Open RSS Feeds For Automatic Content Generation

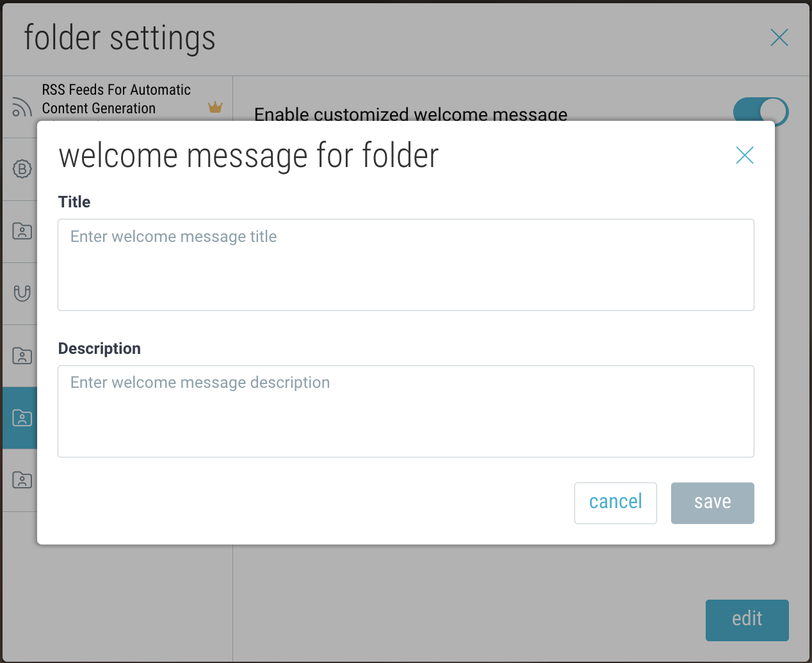click(117, 99)
